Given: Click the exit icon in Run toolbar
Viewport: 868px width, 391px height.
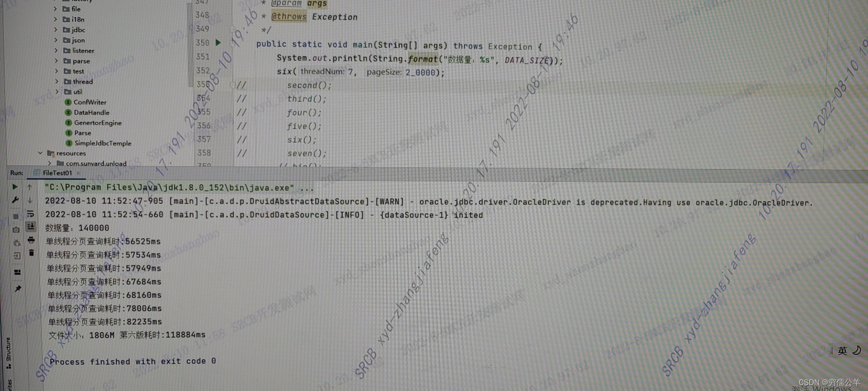Looking at the screenshot, I should [17, 256].
